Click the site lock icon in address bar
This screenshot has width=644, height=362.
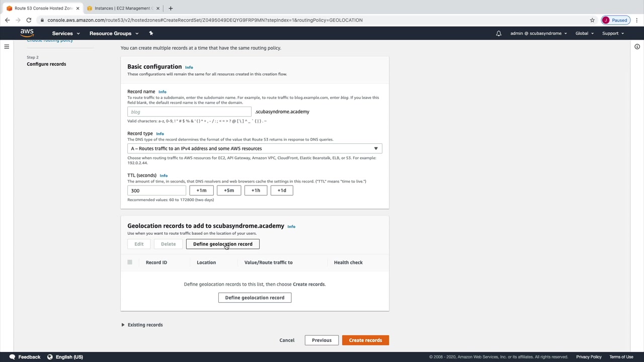pos(43,20)
